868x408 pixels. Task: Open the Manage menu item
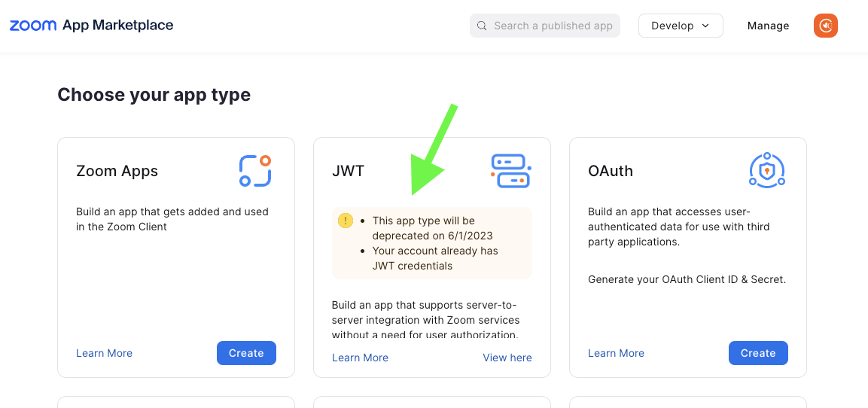pos(768,26)
